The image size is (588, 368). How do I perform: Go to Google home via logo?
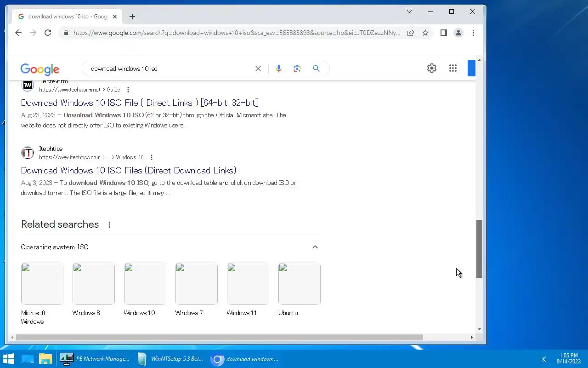click(x=40, y=69)
